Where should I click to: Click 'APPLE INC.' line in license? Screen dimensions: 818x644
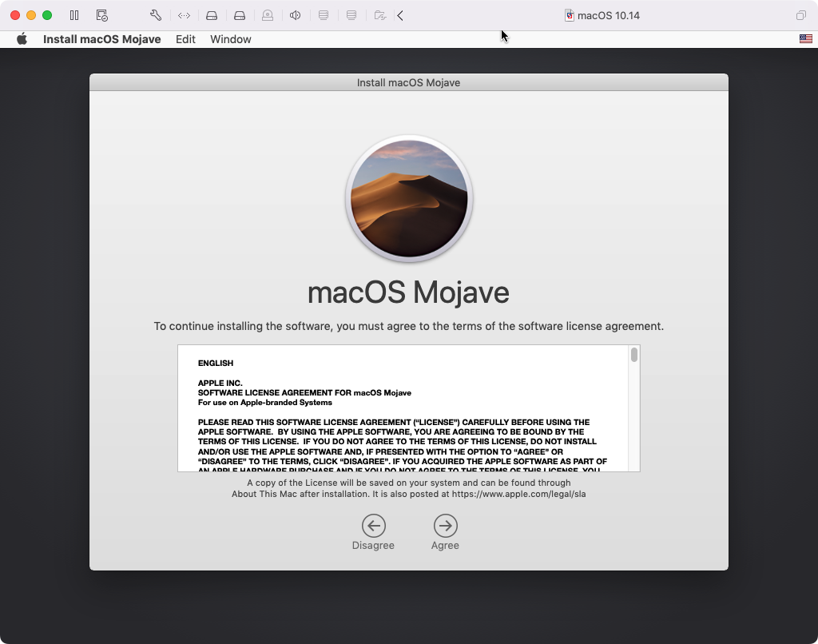(x=220, y=383)
